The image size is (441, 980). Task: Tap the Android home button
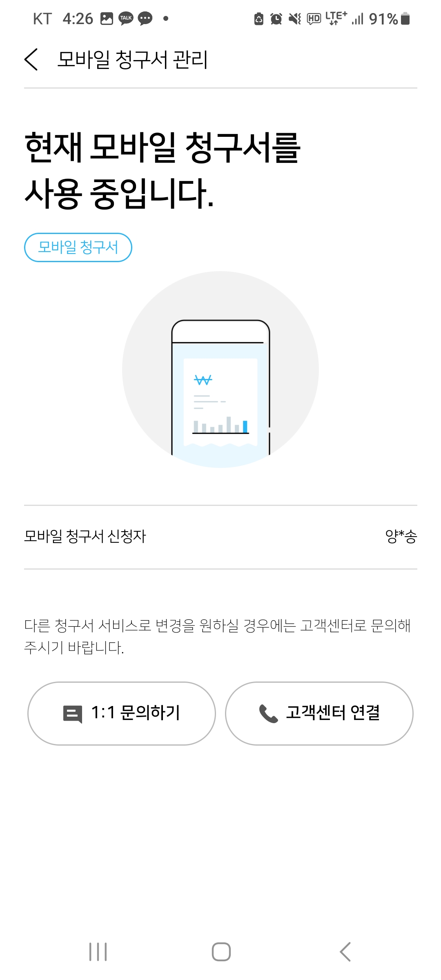pos(221,952)
